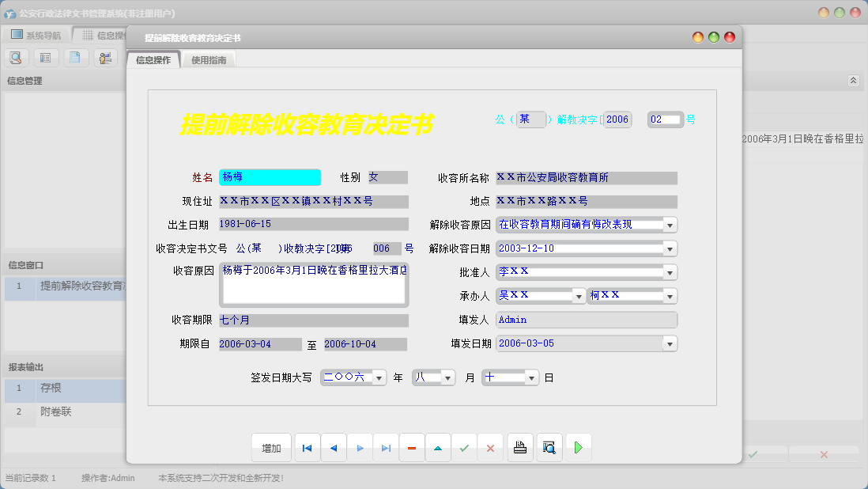Open print preview with the magnifier icon
868x489 pixels.
click(x=549, y=448)
